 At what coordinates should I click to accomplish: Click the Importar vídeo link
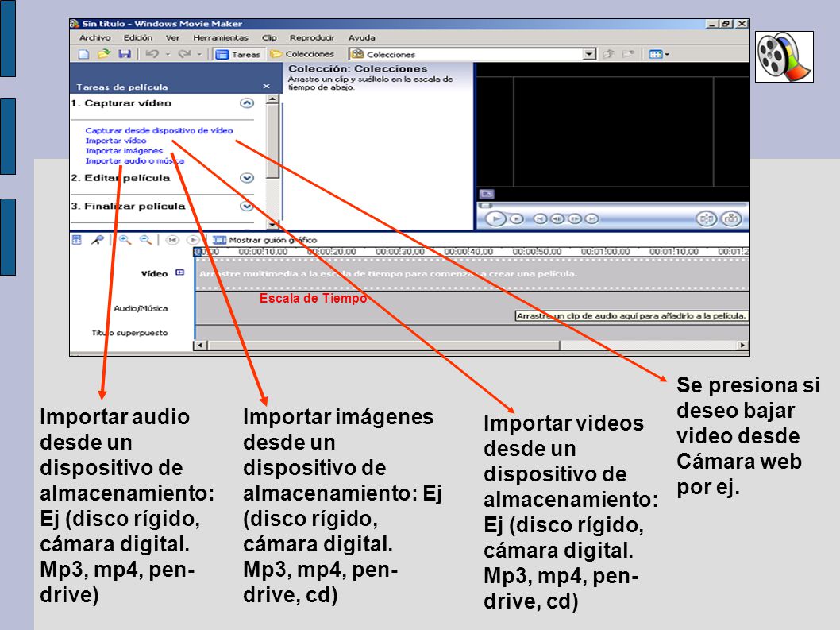pos(116,141)
